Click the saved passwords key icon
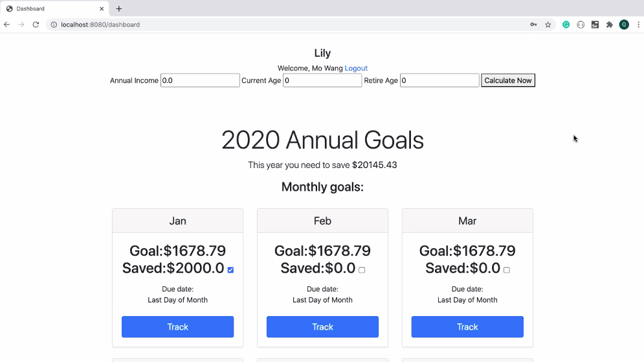 coord(533,25)
